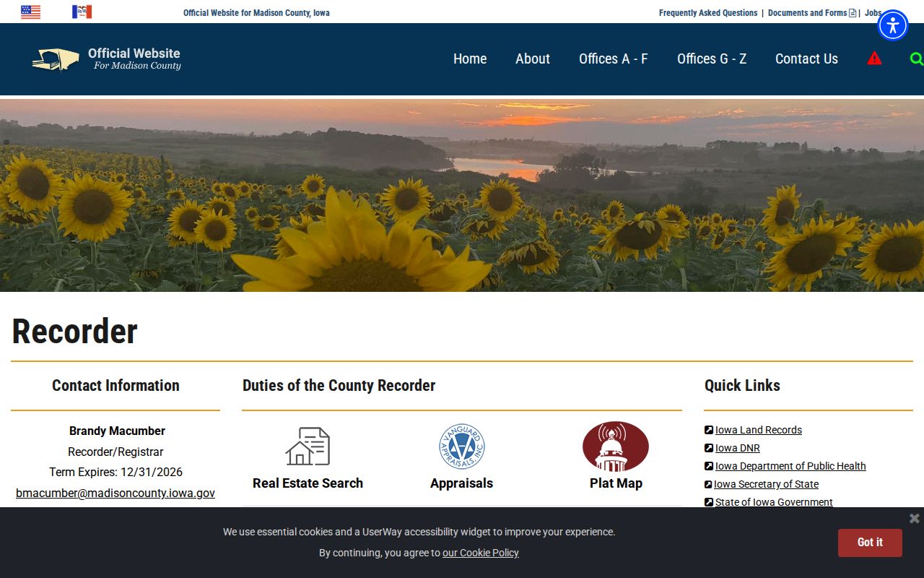The image size is (924, 578).
Task: Click the external link icon beside Iowa Land Records
Action: (x=709, y=430)
